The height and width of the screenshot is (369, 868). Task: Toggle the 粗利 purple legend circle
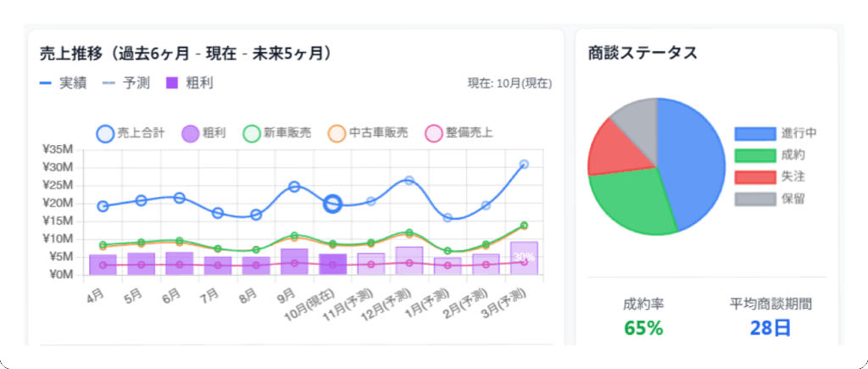click(x=191, y=133)
